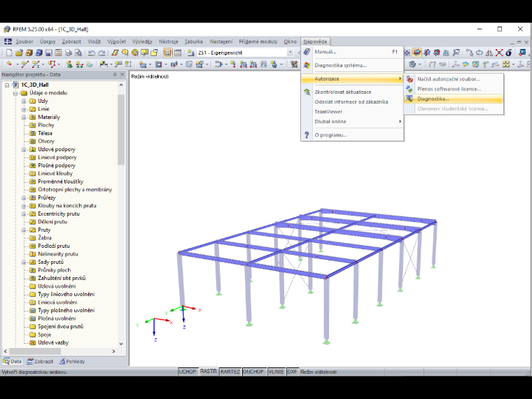
Task: Close the Navigátor projektu panel
Action: (x=122, y=74)
